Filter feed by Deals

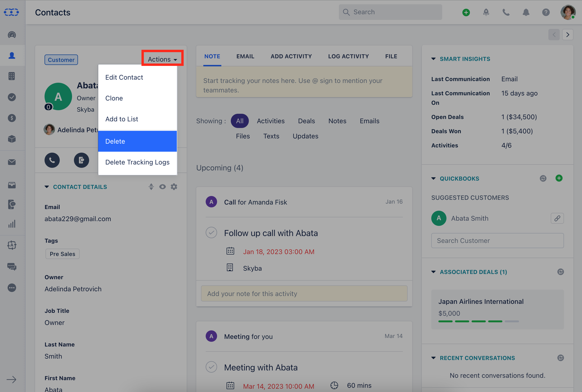coord(306,121)
